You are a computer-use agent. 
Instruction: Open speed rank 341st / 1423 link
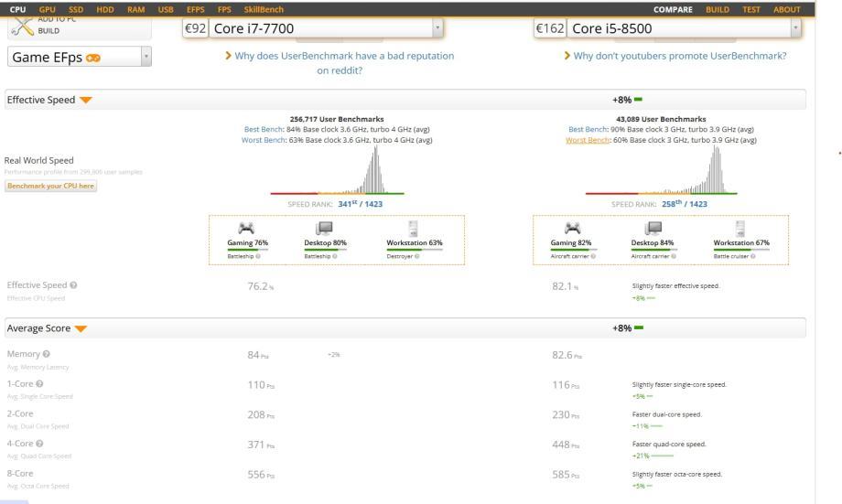(361, 204)
